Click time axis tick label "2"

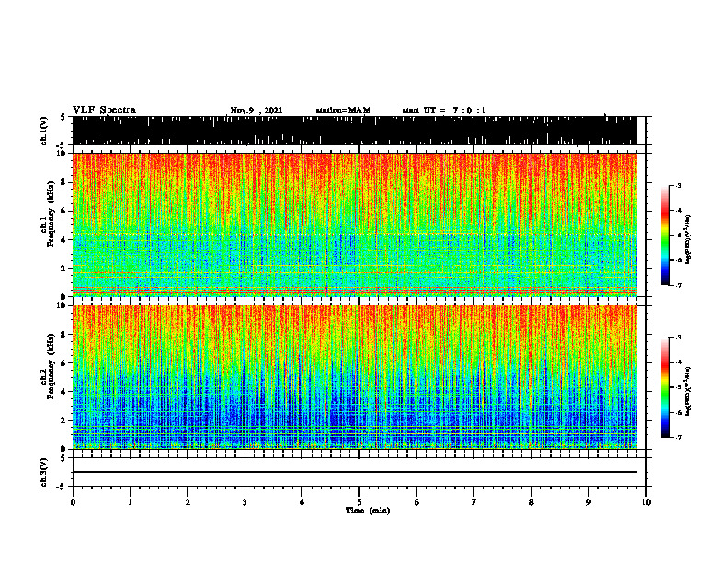188,502
